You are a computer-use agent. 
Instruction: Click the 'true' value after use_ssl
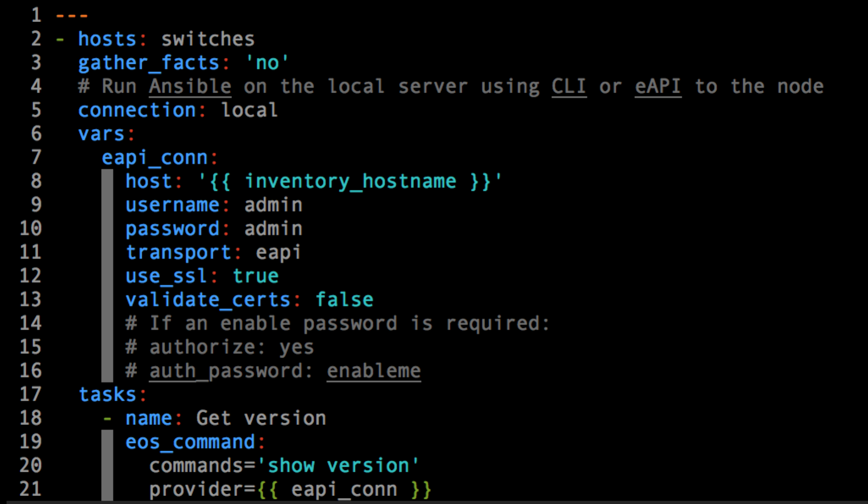255,276
